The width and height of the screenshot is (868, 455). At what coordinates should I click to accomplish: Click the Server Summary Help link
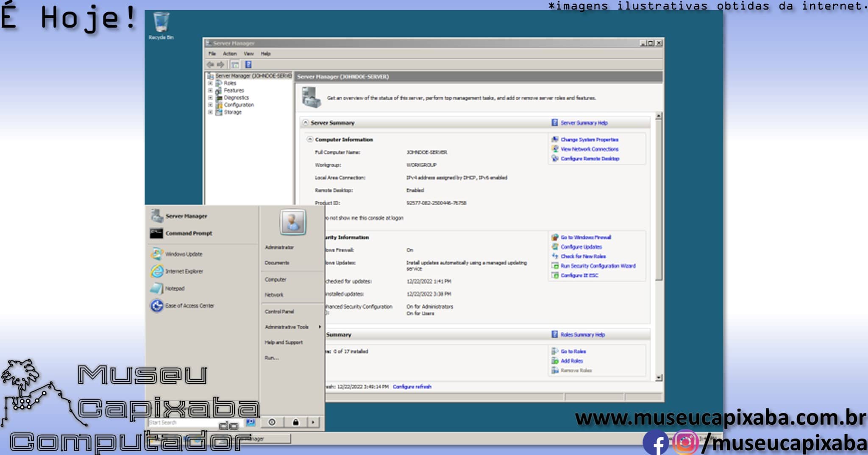point(584,123)
